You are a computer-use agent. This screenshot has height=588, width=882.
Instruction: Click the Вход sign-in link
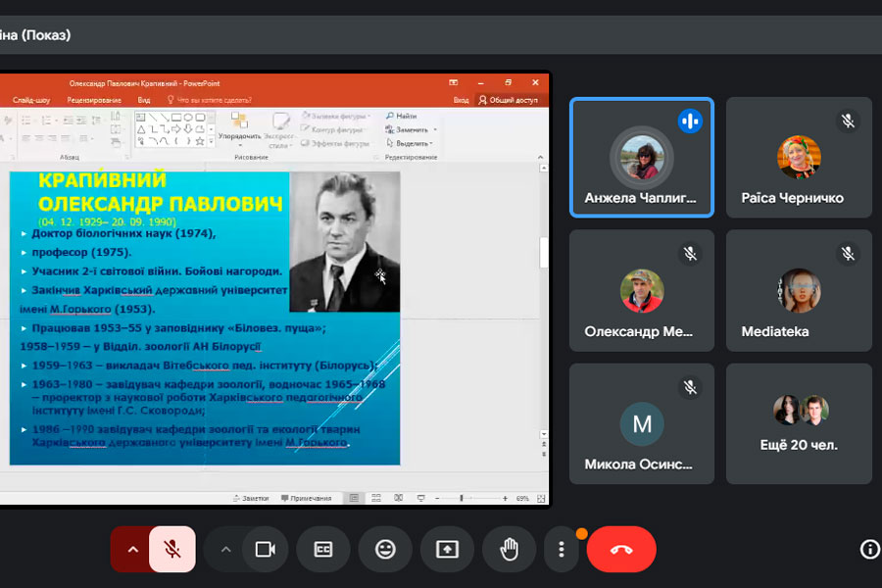click(461, 100)
